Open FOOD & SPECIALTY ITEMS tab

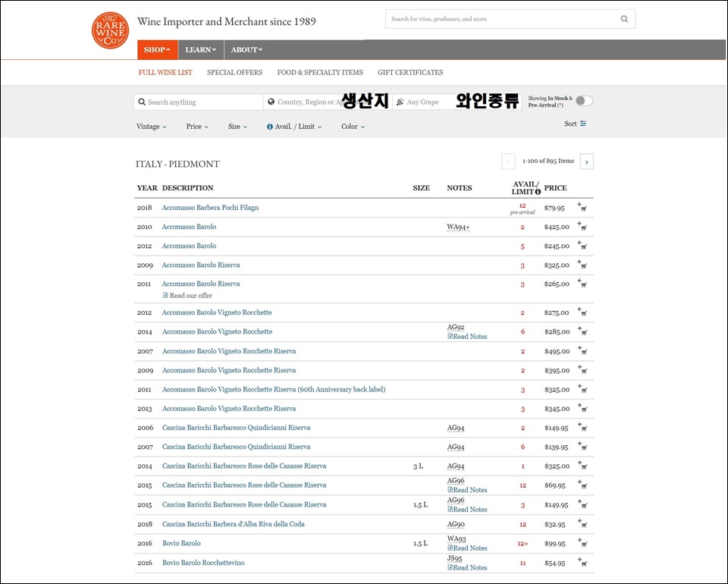(x=320, y=72)
